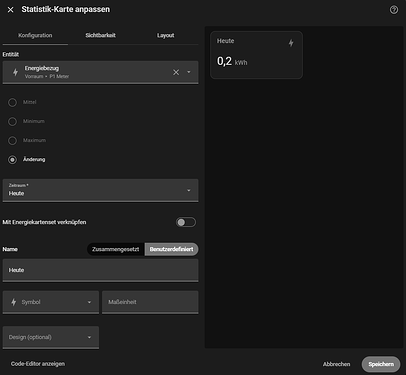Screen dimensions: 406x375
Task: Click the Name input field containing Heute
Action: pos(100,270)
